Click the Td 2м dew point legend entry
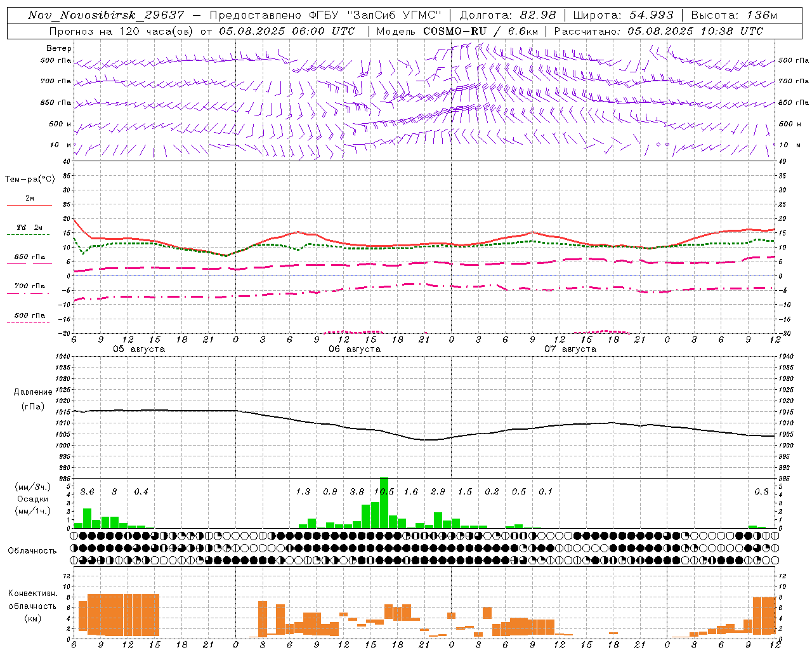Screen dimensions: 812x650 click(x=29, y=227)
